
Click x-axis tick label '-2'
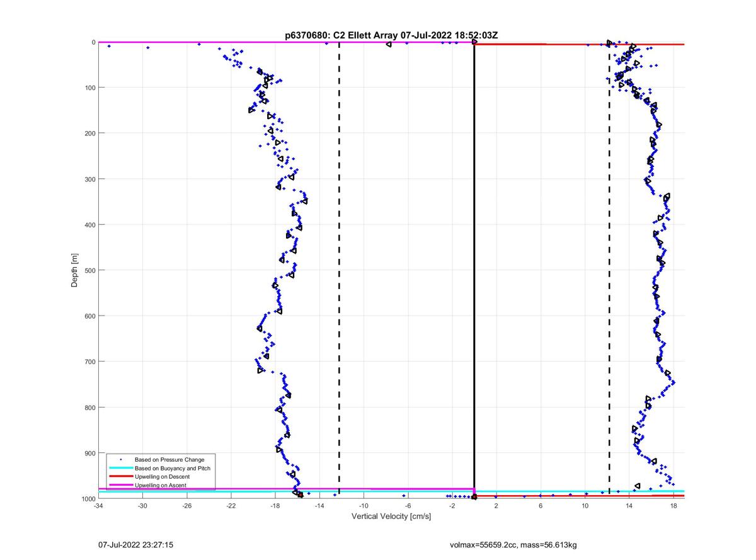(x=452, y=506)
